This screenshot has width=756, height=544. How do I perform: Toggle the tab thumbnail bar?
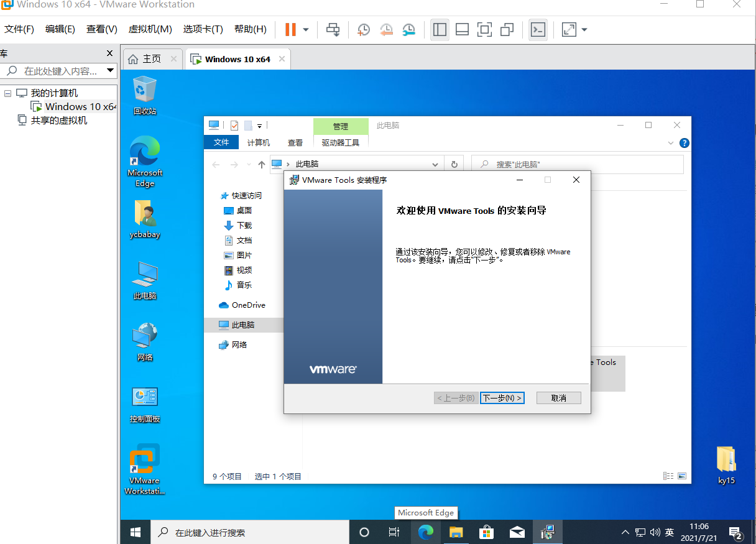tap(462, 29)
